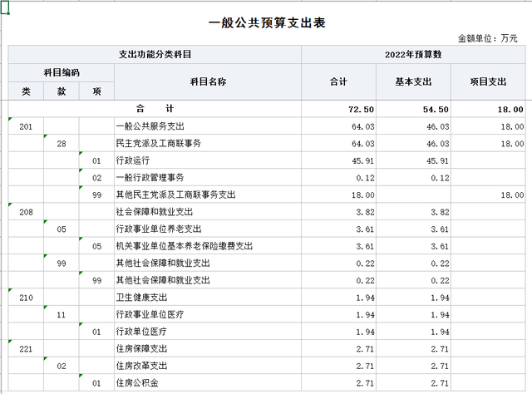Image resolution: width=532 pixels, height=394 pixels.
Task: Click the 一般公共服务支出 name cell
Action: pos(208,126)
